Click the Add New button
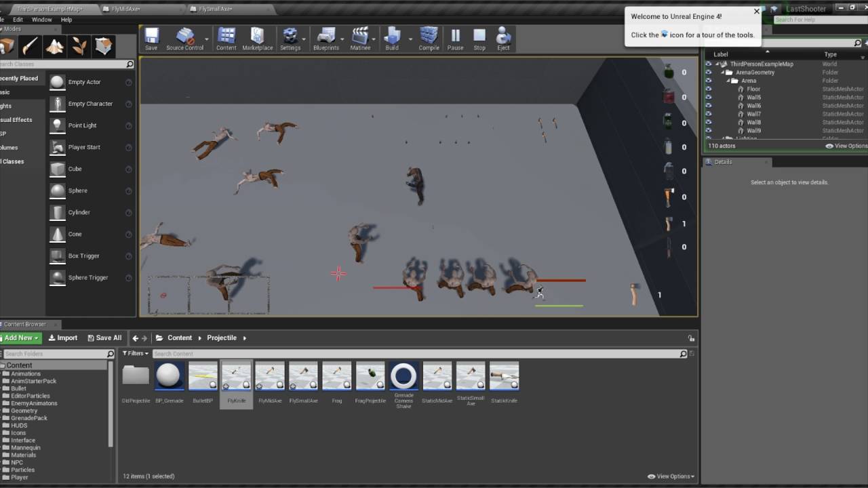Screen dimensions: 868x488 pos(20,338)
